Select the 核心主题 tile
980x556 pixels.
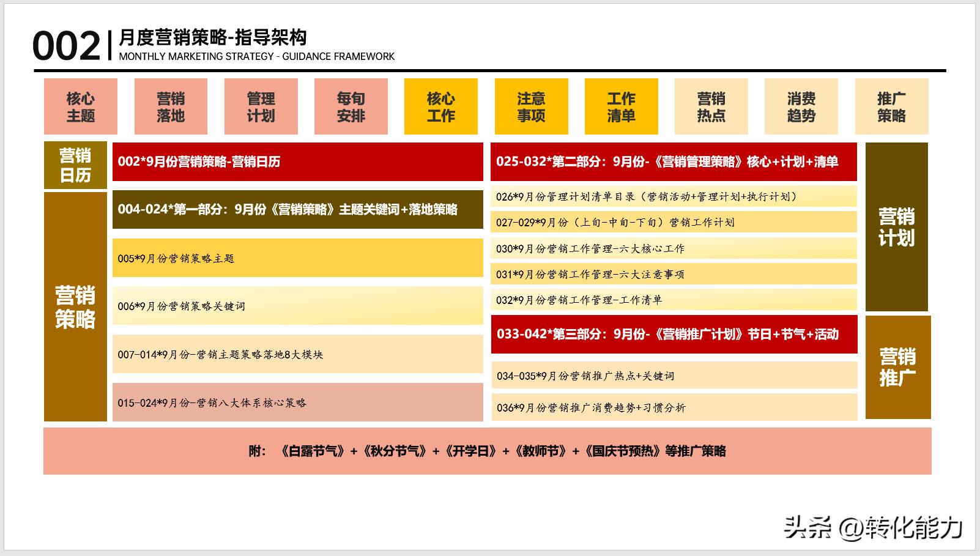pyautogui.click(x=80, y=106)
